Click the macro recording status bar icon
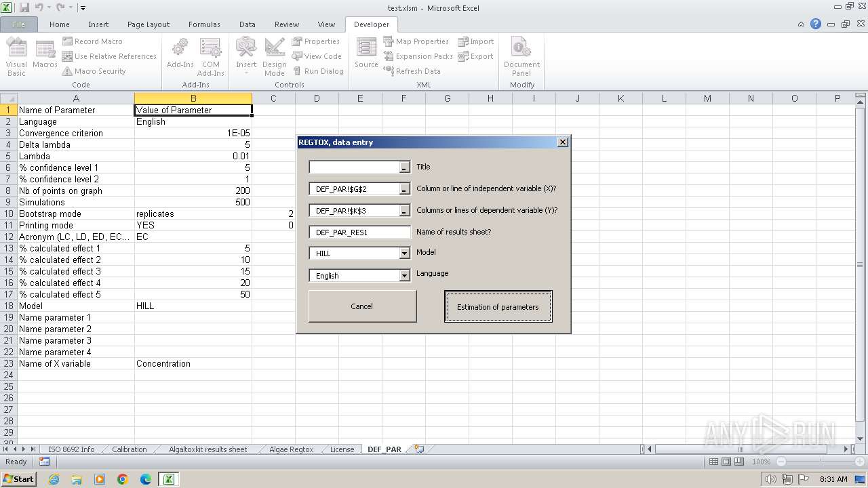The image size is (868, 488). (44, 462)
